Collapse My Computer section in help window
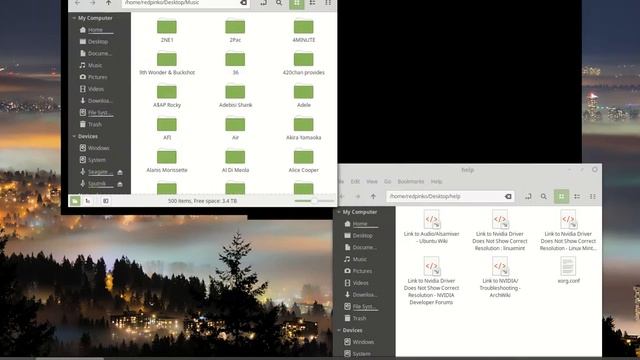The height and width of the screenshot is (360, 640). tap(339, 212)
